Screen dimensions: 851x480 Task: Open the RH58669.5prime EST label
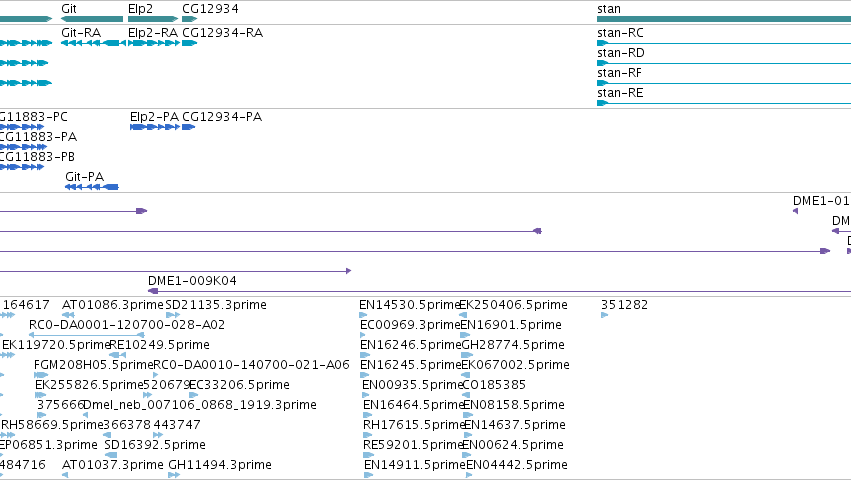coord(52,425)
